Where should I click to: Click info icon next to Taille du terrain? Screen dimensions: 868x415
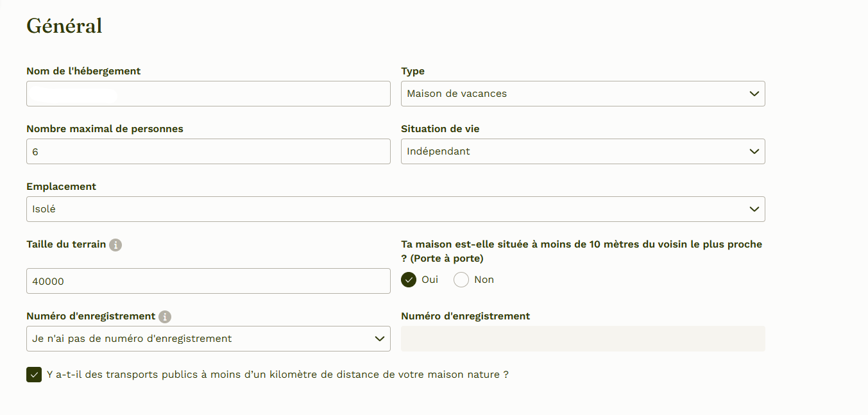(115, 245)
